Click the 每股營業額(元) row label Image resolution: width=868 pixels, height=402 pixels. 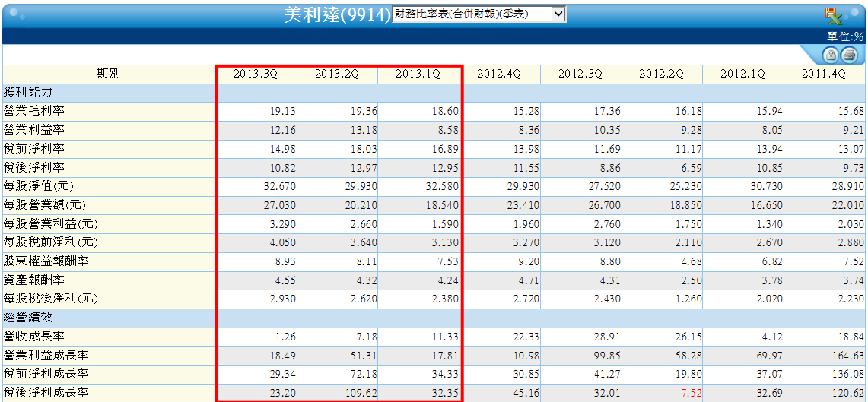point(45,206)
